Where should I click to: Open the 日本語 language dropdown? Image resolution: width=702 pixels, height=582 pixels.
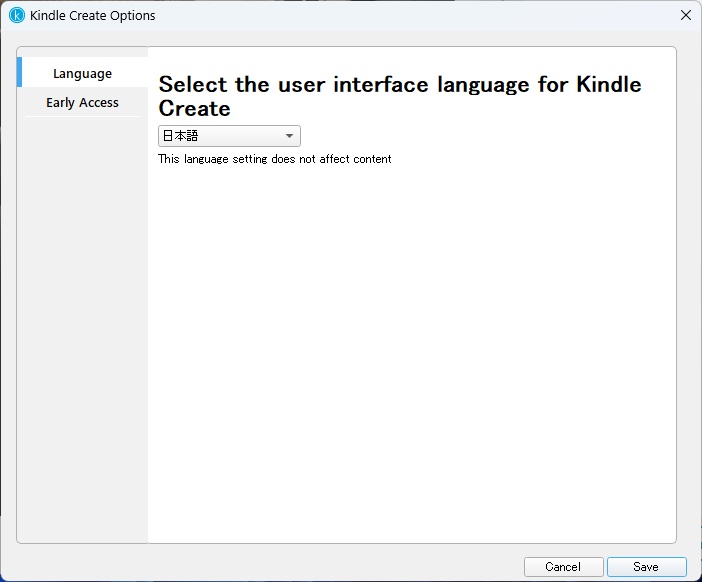(x=229, y=136)
